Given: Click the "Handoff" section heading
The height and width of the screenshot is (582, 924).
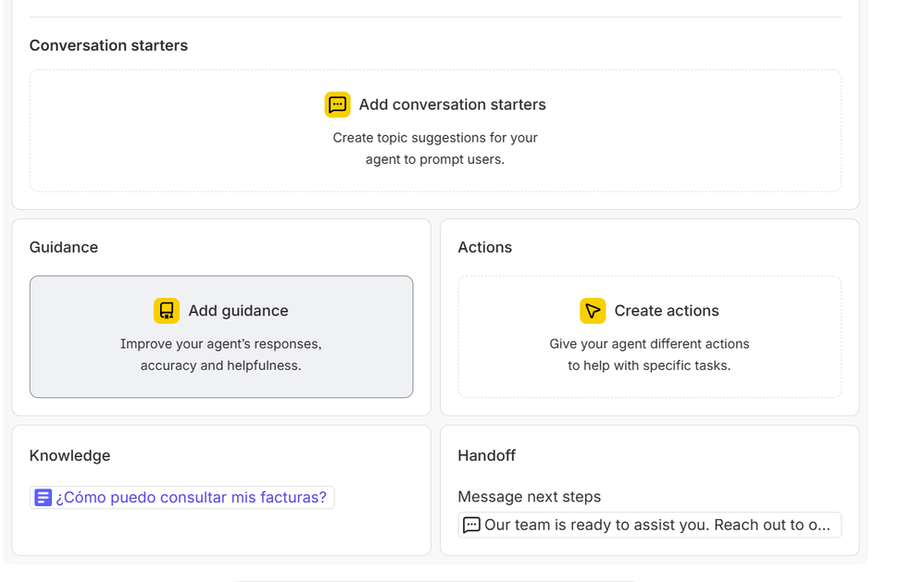Looking at the screenshot, I should [487, 455].
